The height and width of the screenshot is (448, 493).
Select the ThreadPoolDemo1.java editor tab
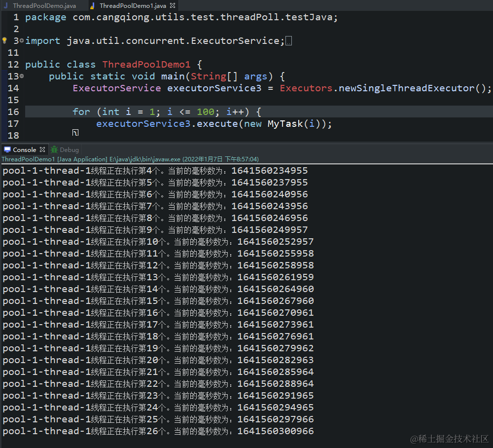click(x=133, y=5)
